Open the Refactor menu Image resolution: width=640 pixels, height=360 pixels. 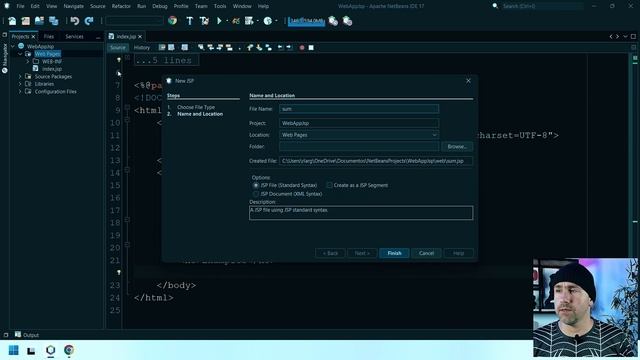tap(121, 6)
